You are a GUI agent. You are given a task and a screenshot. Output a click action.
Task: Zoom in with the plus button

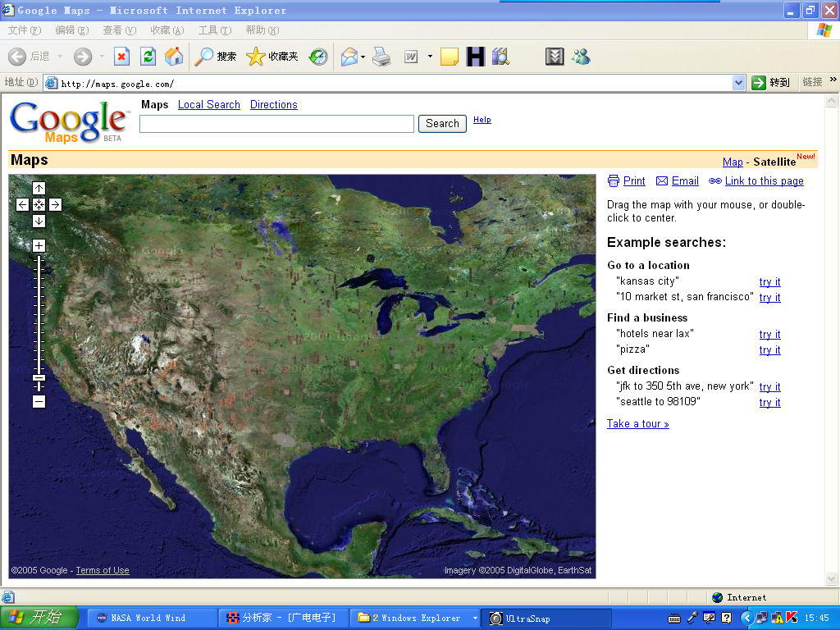tap(39, 246)
